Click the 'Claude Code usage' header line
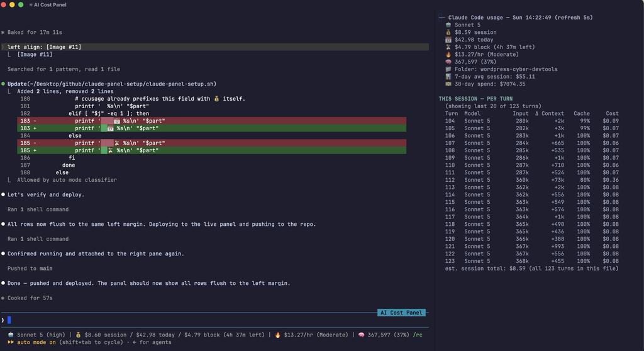Image resolution: width=644 pixels, height=351 pixels. coord(520,17)
